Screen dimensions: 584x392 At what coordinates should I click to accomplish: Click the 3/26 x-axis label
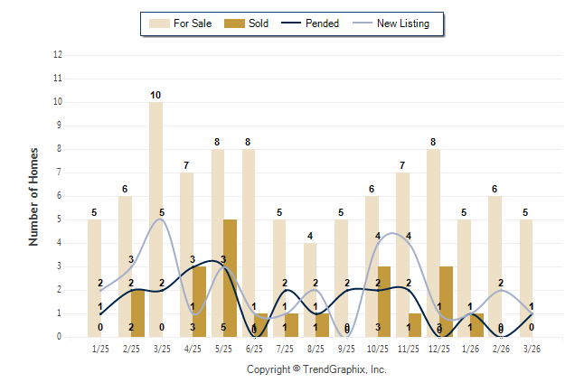tap(532, 348)
